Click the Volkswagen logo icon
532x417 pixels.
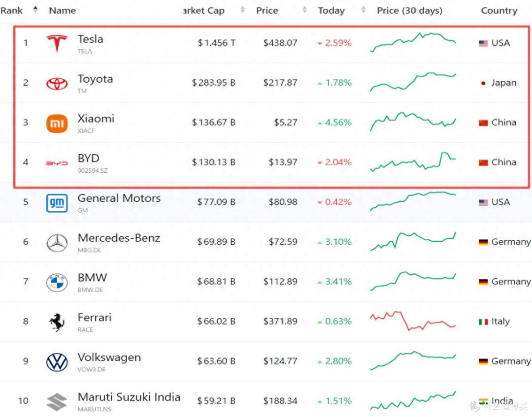click(57, 362)
